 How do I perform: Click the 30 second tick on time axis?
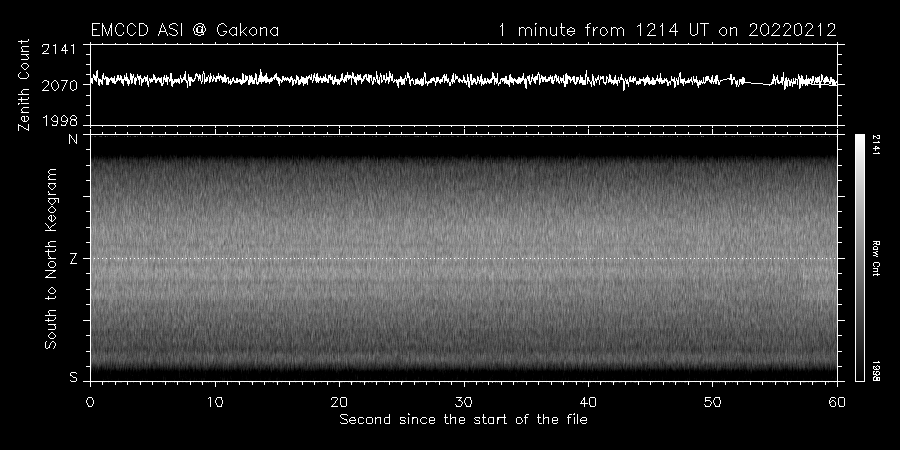tap(464, 401)
